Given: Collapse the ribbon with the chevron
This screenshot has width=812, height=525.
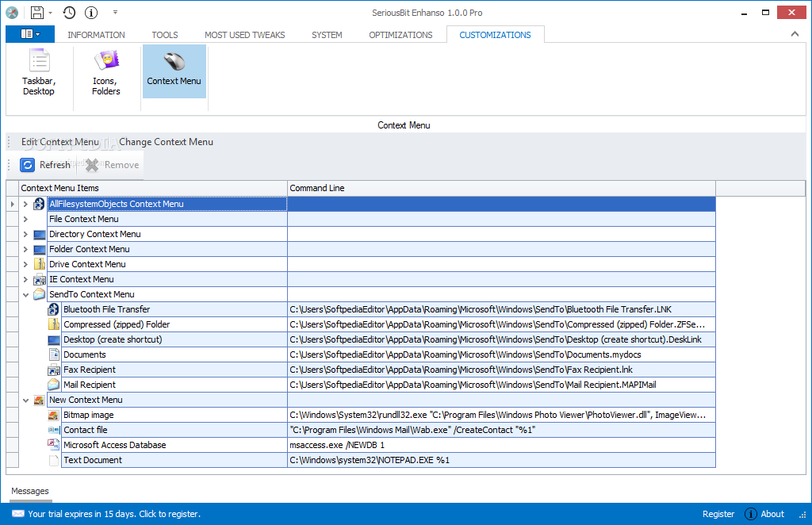Looking at the screenshot, I should coord(795,34).
